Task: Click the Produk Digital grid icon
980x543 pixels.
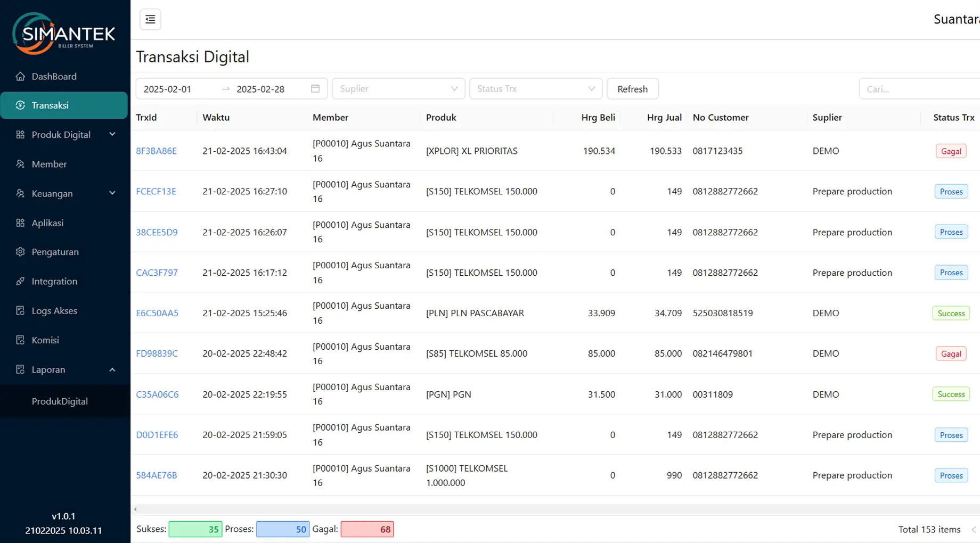Action: 20,135
